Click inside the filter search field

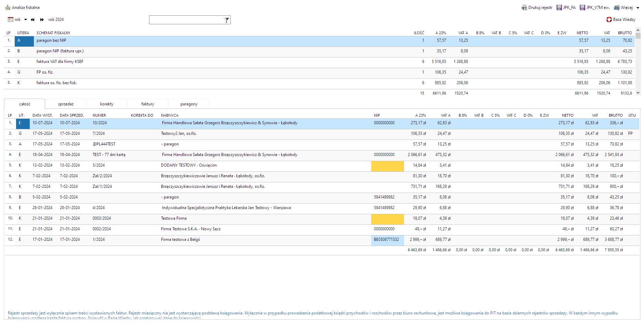tap(186, 20)
